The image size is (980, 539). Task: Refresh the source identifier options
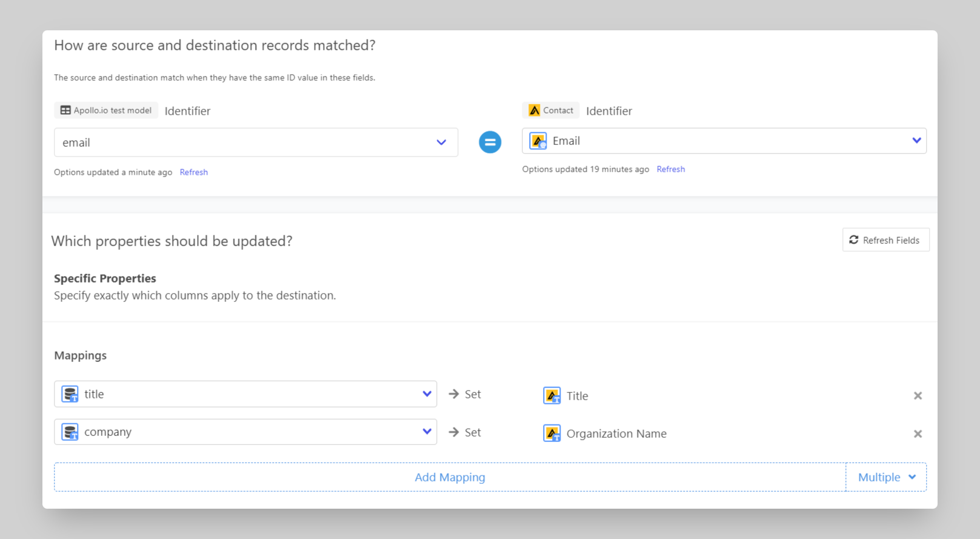(x=193, y=172)
